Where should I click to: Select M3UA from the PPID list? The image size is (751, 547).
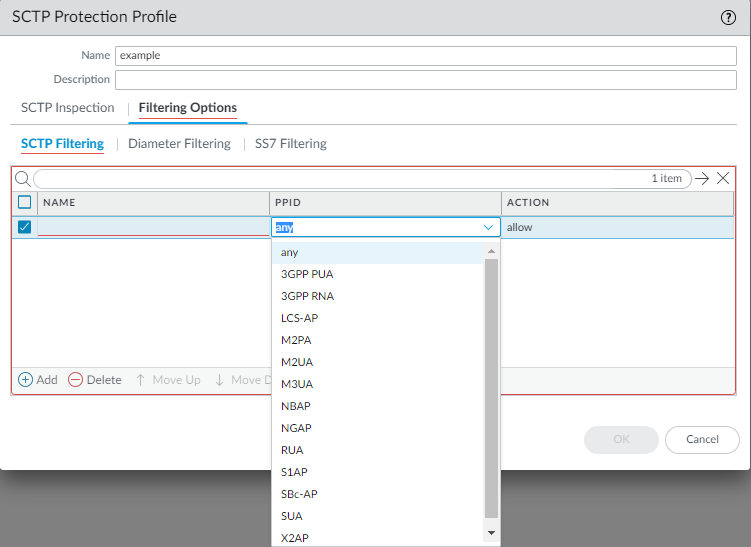click(297, 384)
